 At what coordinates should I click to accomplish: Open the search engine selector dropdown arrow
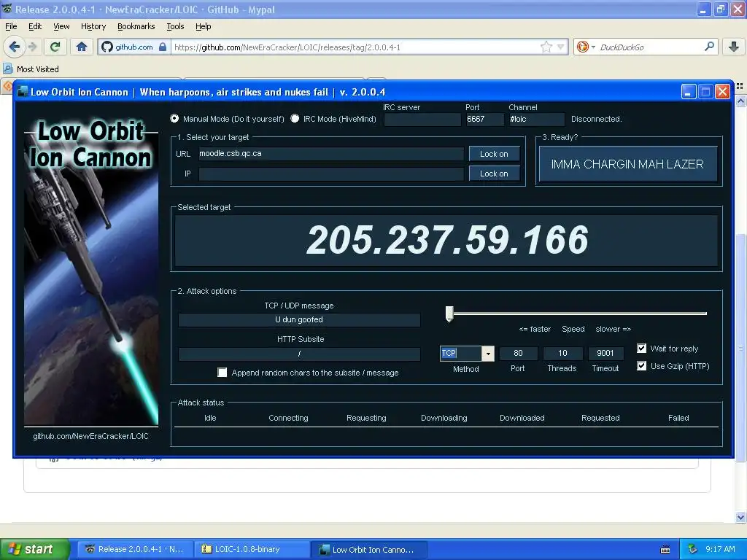coord(593,47)
